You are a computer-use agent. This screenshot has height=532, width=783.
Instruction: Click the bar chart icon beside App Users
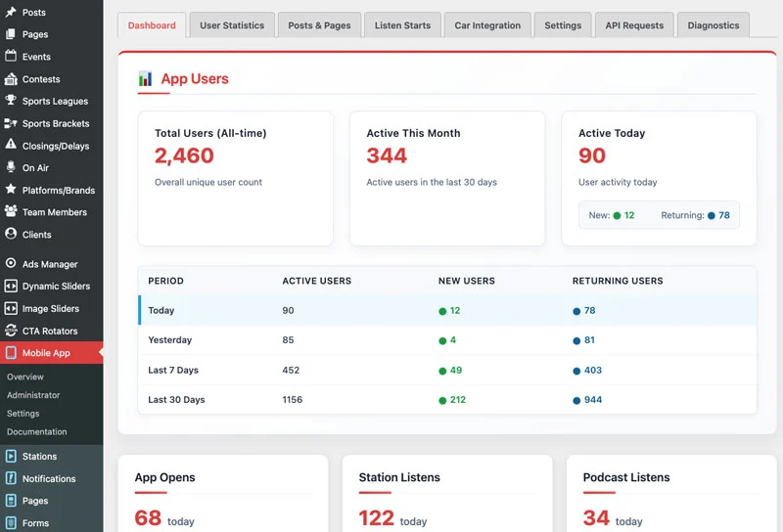click(x=145, y=78)
